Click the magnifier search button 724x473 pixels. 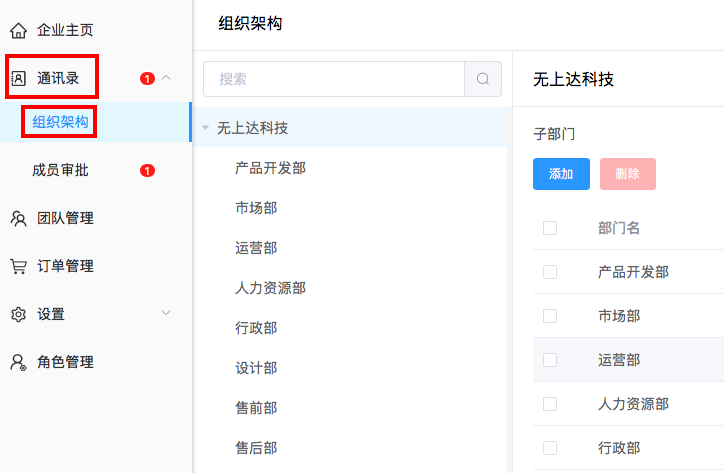point(483,79)
